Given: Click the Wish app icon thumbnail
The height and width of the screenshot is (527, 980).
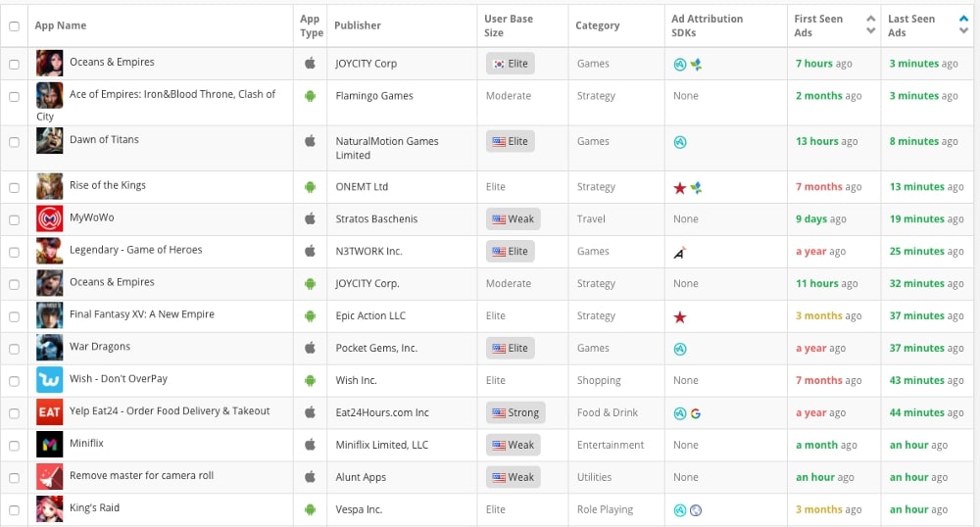Looking at the screenshot, I should (49, 380).
